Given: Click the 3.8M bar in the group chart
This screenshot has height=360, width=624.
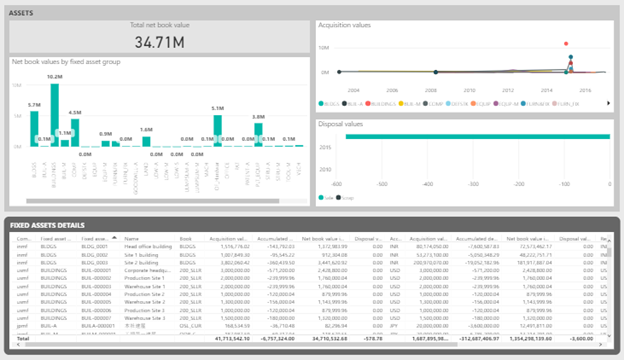Looking at the screenshot, I should click(x=258, y=135).
